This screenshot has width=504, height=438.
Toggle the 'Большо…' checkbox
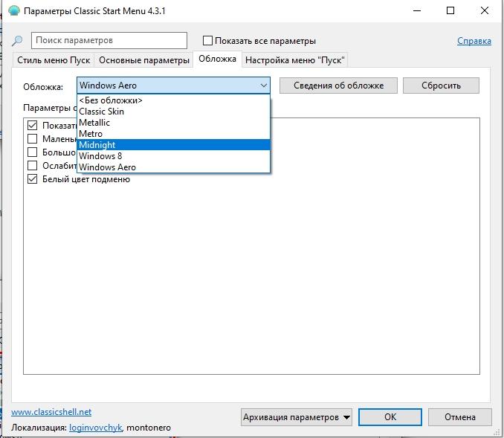click(x=32, y=152)
